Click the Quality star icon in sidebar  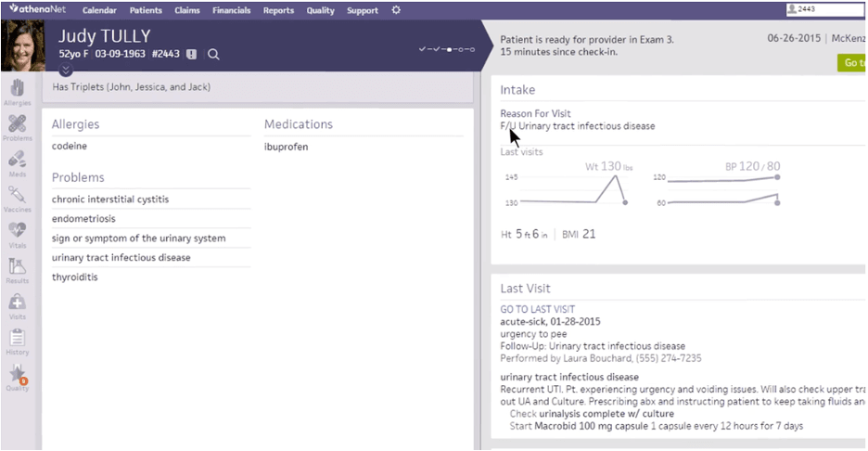coord(17,375)
